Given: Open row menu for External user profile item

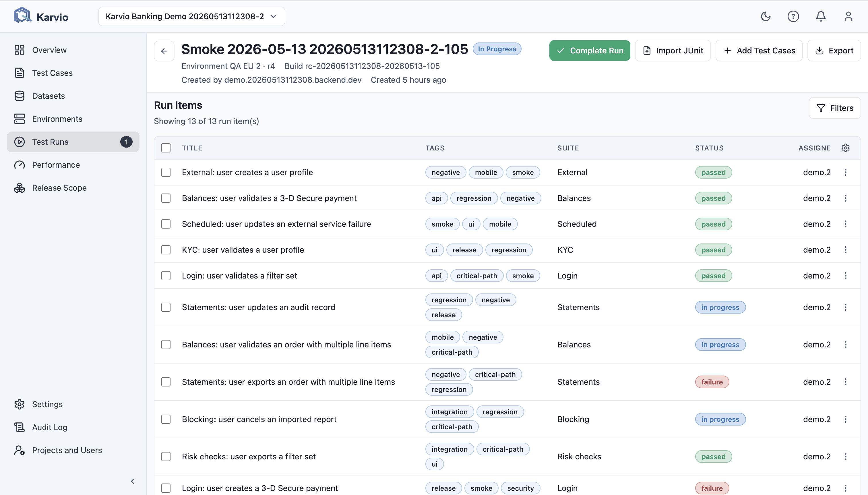Looking at the screenshot, I should [846, 172].
